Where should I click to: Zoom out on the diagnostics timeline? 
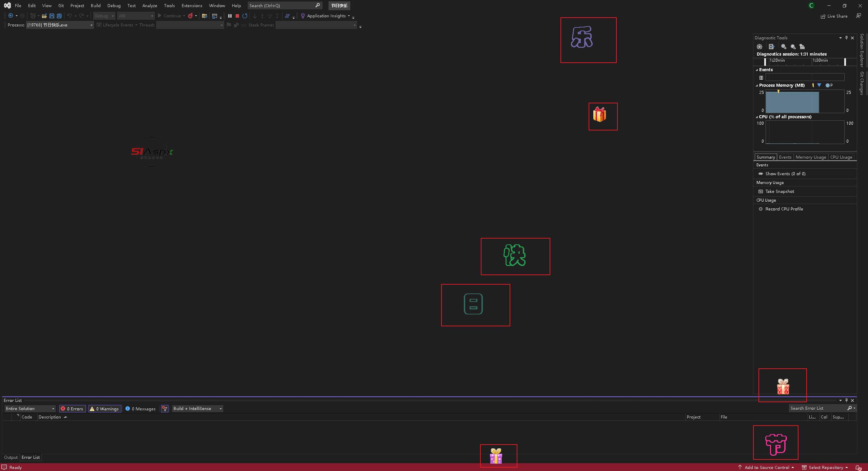coord(793,47)
